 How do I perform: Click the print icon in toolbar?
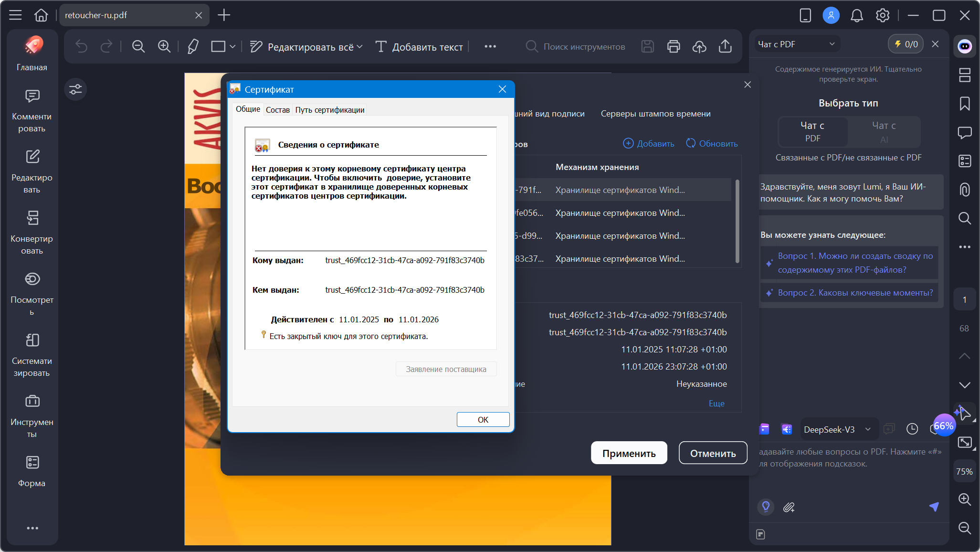click(x=674, y=46)
